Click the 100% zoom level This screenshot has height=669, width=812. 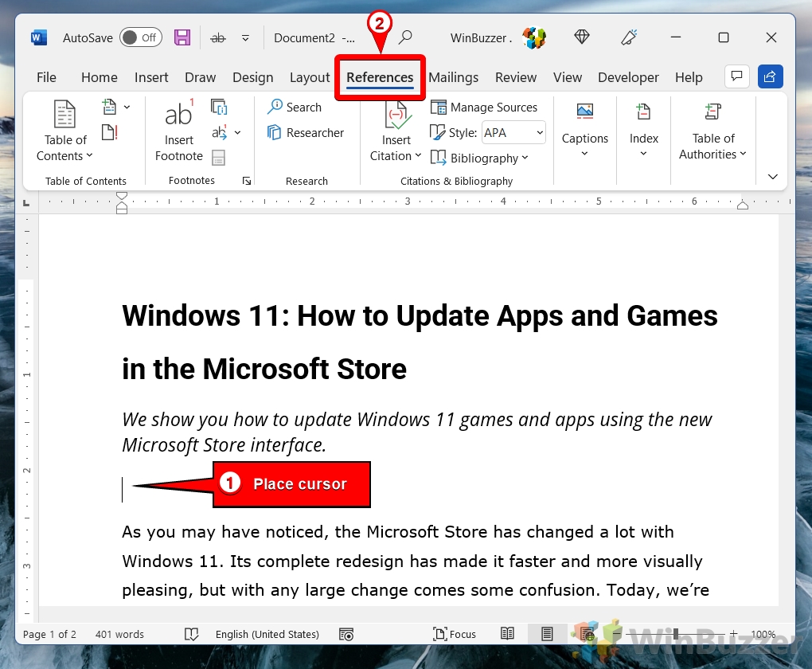(x=763, y=634)
